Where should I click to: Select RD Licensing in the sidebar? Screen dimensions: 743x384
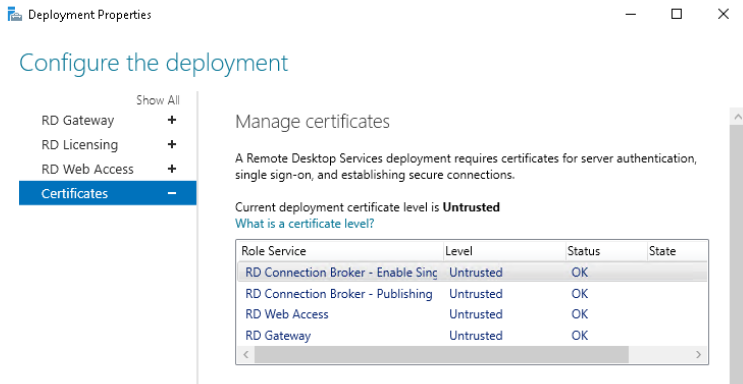(x=80, y=145)
